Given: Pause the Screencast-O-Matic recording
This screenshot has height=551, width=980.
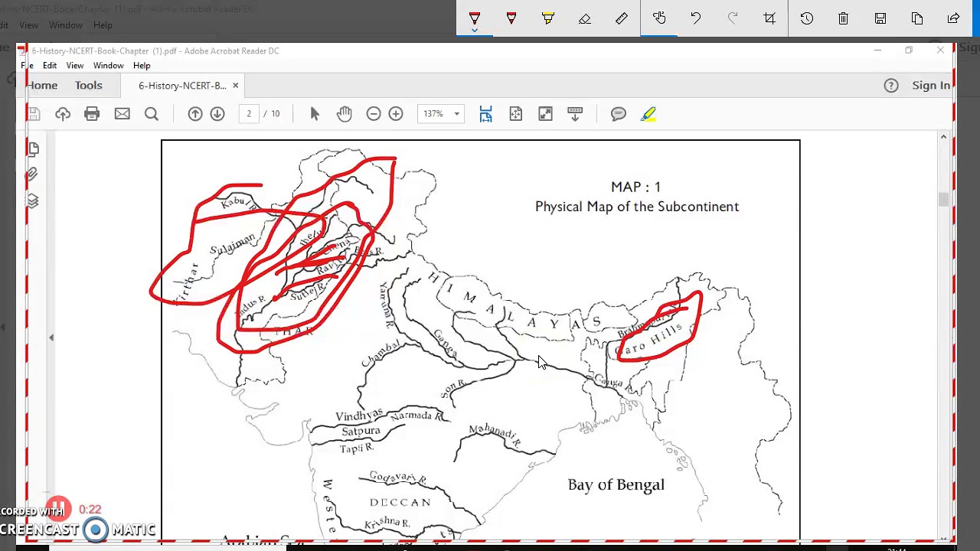Looking at the screenshot, I should click(59, 509).
